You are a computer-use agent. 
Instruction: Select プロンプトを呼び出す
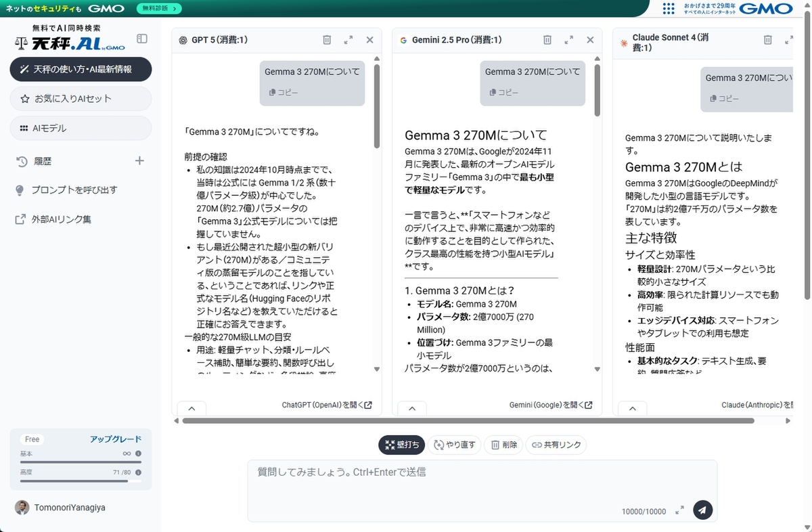[x=66, y=190]
